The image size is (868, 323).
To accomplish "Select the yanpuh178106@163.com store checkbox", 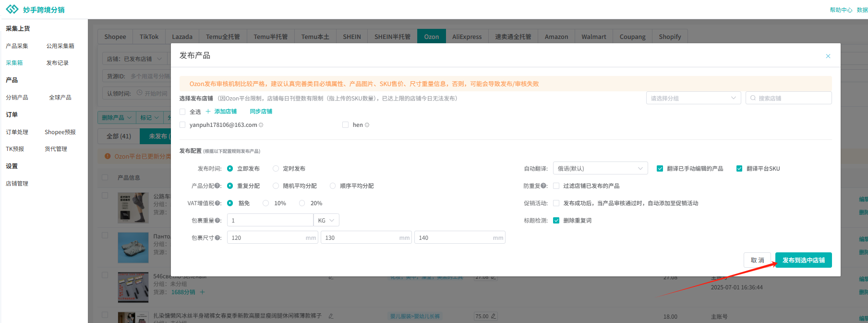I will [182, 125].
